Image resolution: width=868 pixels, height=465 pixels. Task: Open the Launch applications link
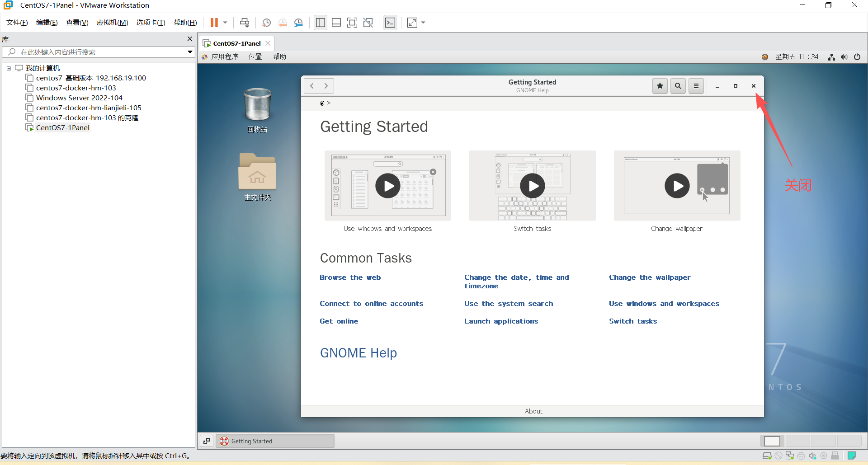point(501,321)
